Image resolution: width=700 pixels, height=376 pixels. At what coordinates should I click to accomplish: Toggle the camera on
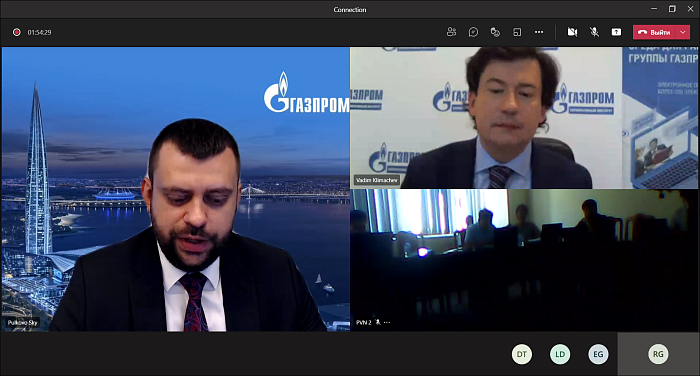[x=572, y=32]
